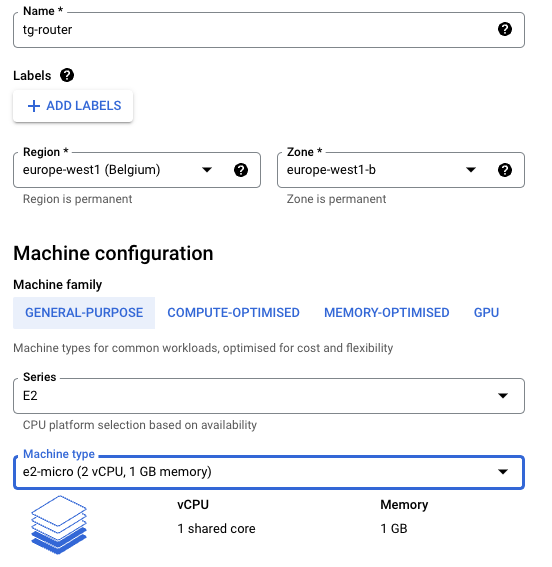Click the plus icon on Add Labels
This screenshot has height=567, width=552.
click(x=34, y=106)
